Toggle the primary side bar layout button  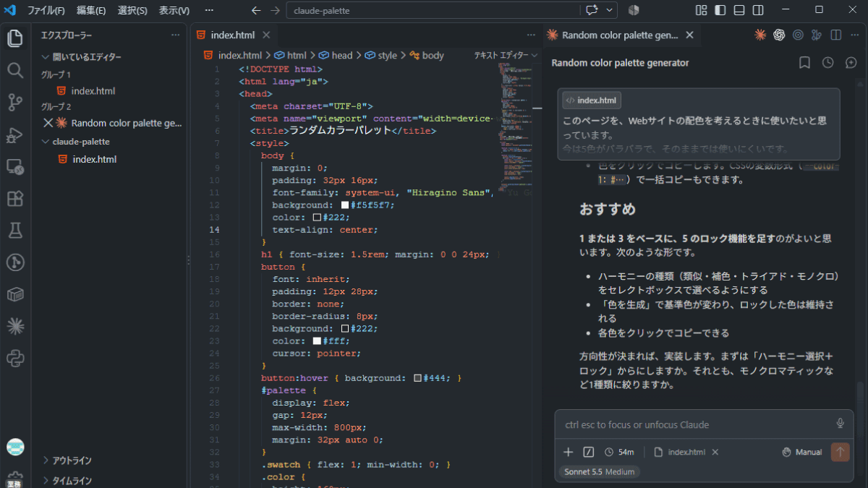(x=720, y=10)
